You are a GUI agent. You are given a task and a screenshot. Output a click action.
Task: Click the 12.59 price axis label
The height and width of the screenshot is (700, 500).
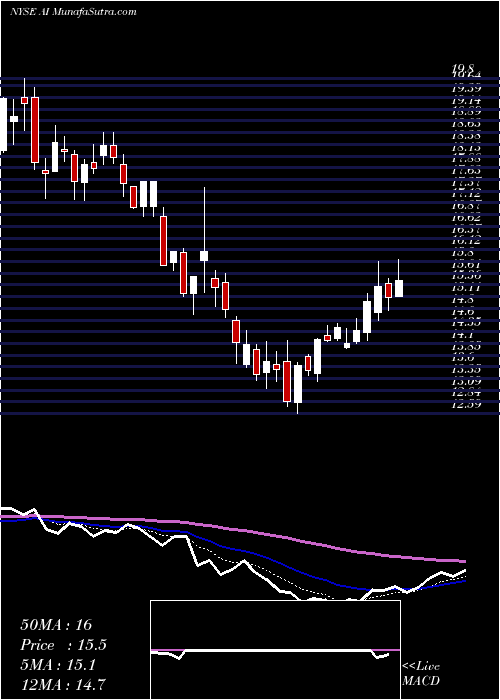(466, 404)
